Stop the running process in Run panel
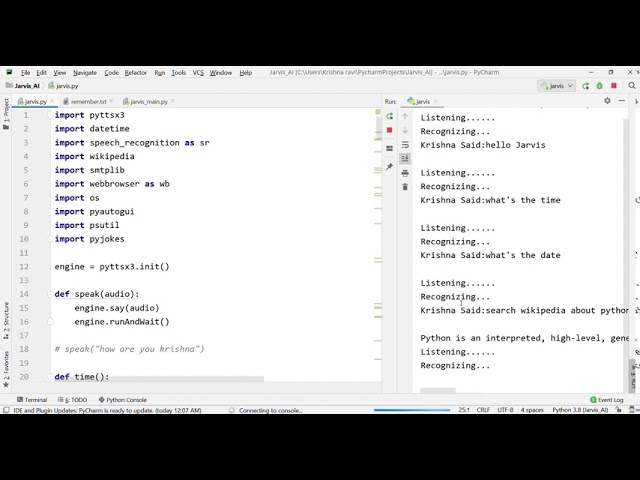Screen dimensions: 640x480 [389, 130]
